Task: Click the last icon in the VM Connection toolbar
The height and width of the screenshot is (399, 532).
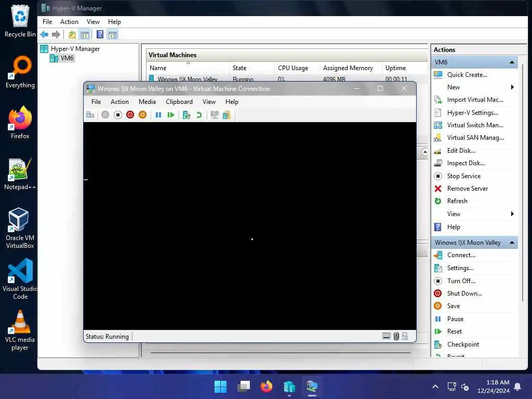Action: (227, 115)
